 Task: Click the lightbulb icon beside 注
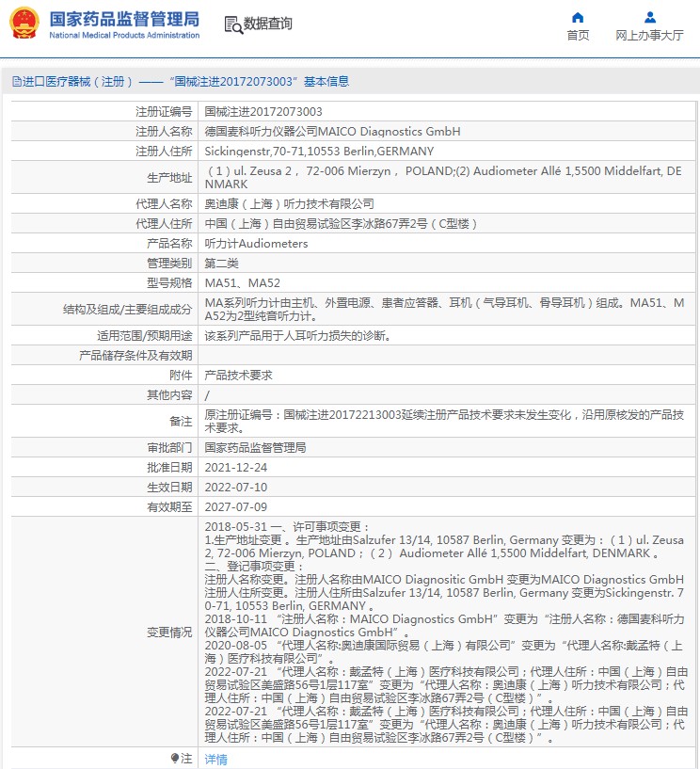pos(175,759)
